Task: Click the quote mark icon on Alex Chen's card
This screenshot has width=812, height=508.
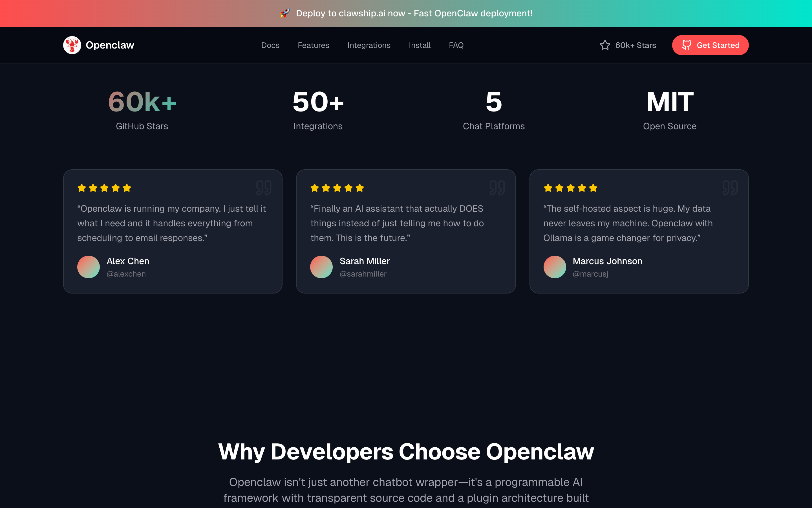Action: pyautogui.click(x=264, y=187)
